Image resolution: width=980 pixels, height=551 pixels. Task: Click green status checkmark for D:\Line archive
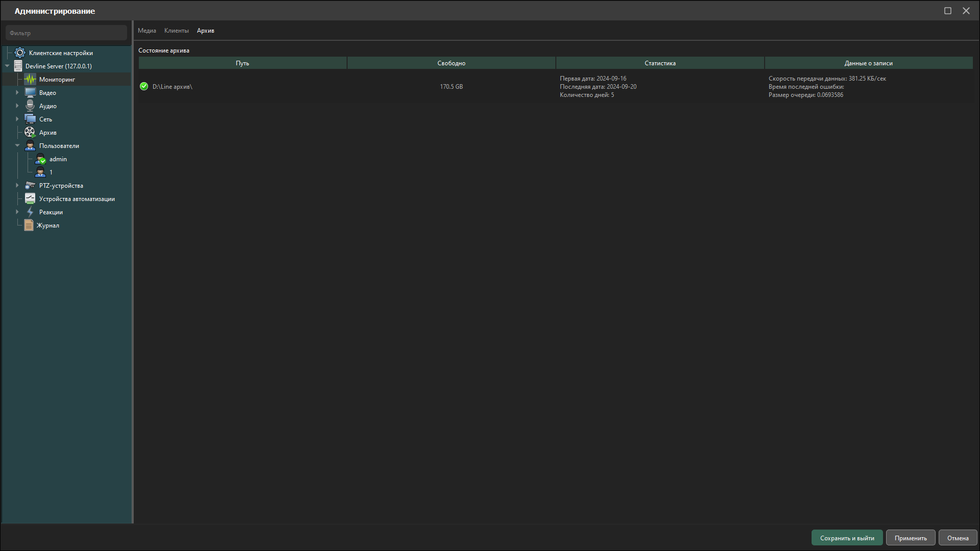click(x=144, y=87)
